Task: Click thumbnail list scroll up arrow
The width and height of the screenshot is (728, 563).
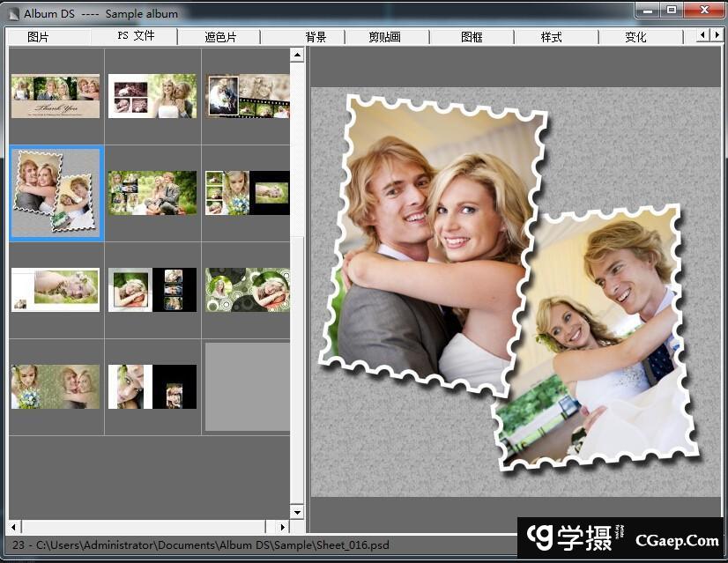Action: click(x=297, y=56)
